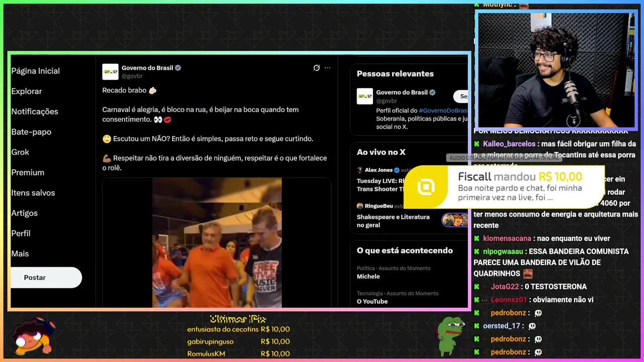
Task: Click oersted_17 username in chat
Action: pyautogui.click(x=502, y=326)
